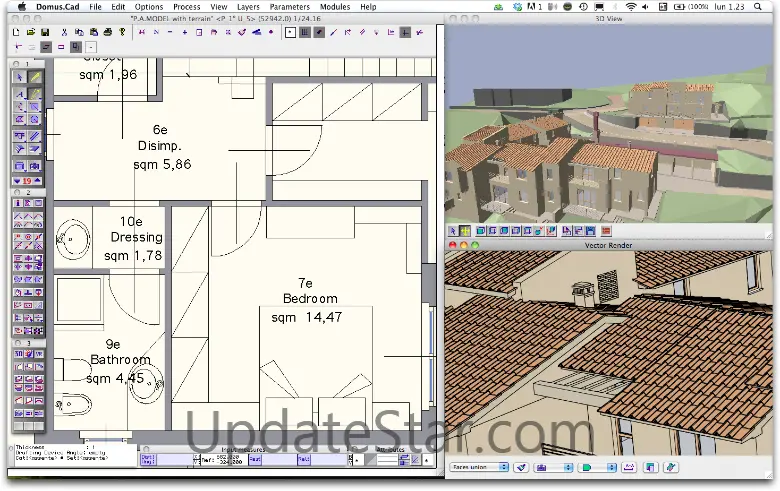Copy selection with the copy icon
This screenshot has height=491, width=780.
click(79, 32)
